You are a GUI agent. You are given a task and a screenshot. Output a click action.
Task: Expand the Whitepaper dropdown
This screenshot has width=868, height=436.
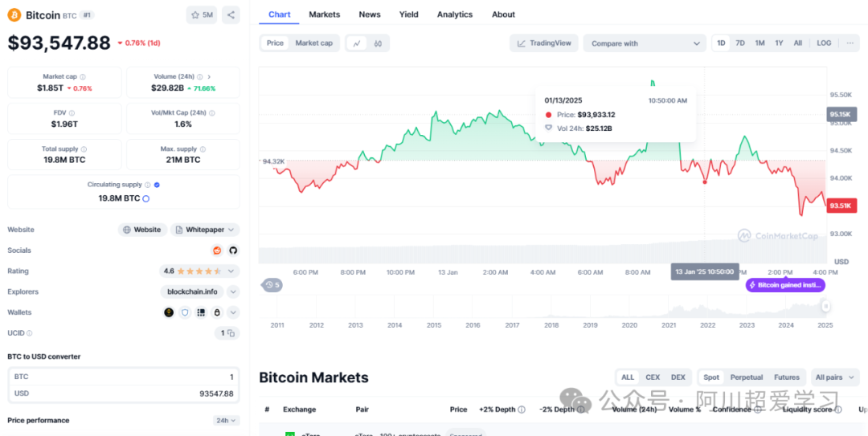click(x=205, y=230)
